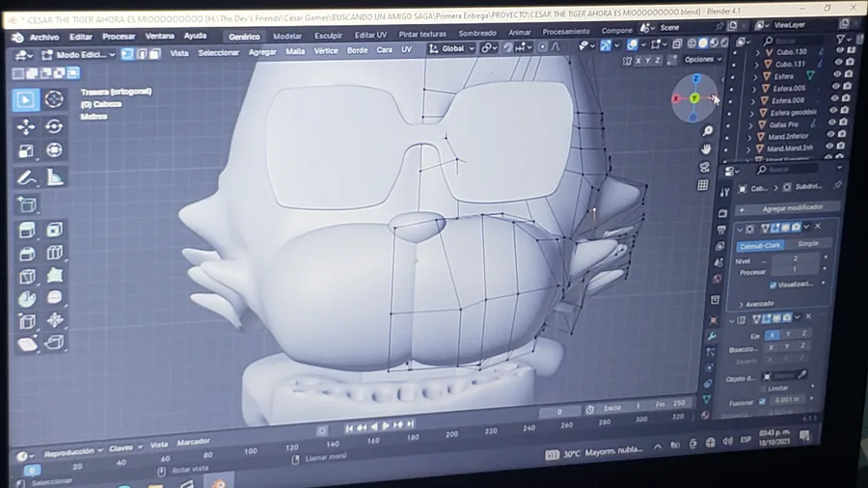Select the Scale tool
The height and width of the screenshot is (488, 868).
point(26,150)
